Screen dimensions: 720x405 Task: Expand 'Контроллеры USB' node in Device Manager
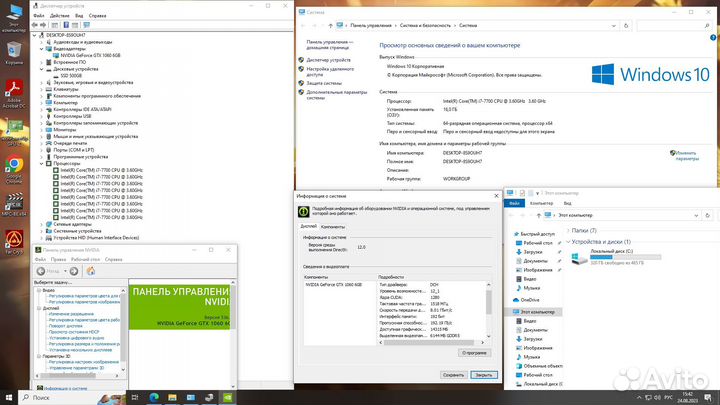[41, 116]
